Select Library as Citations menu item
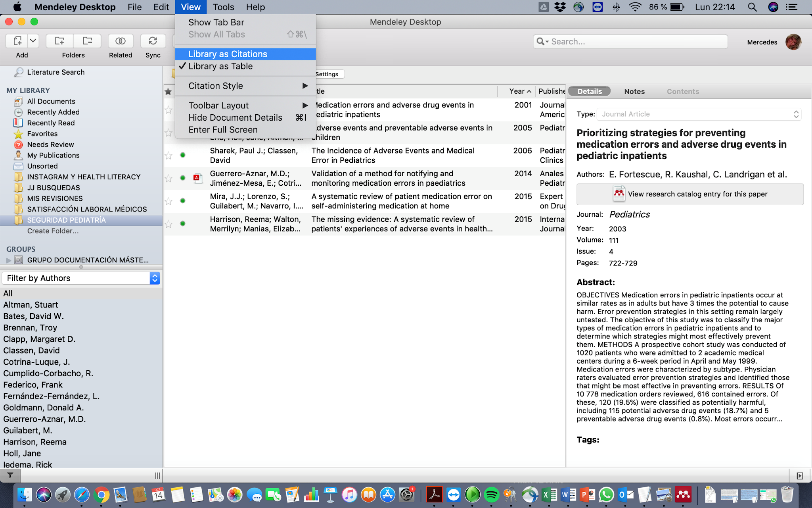Viewport: 812px width, 508px height. [228, 54]
